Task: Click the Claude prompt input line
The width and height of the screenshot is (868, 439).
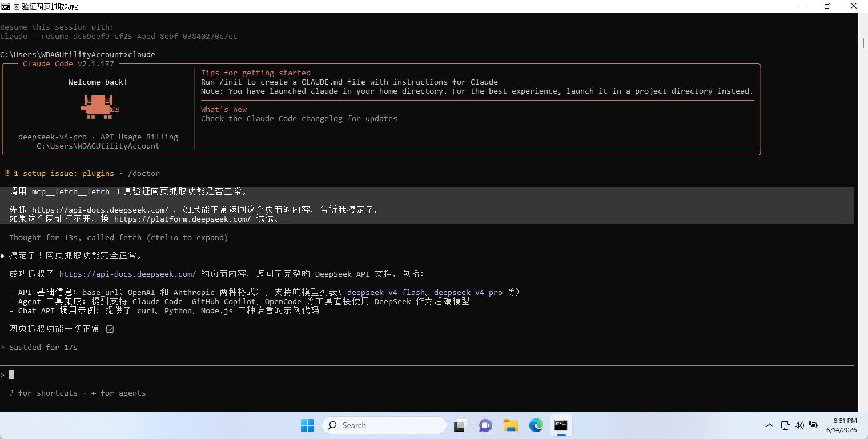Action: coord(427,374)
